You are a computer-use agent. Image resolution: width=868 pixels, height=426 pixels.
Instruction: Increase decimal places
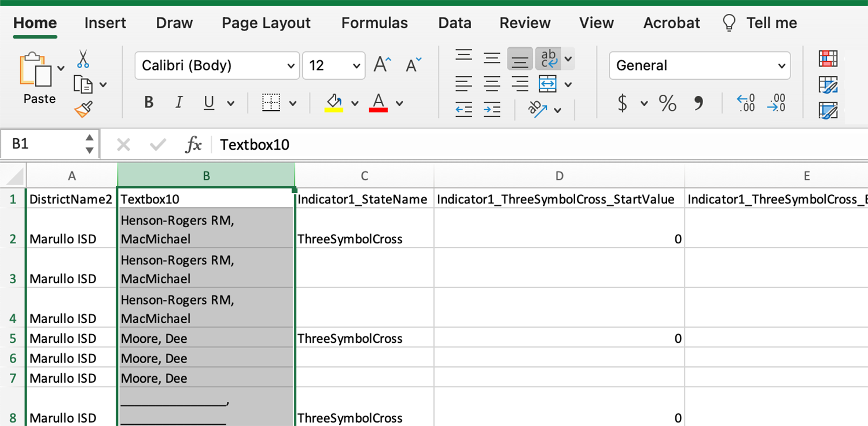point(745,103)
